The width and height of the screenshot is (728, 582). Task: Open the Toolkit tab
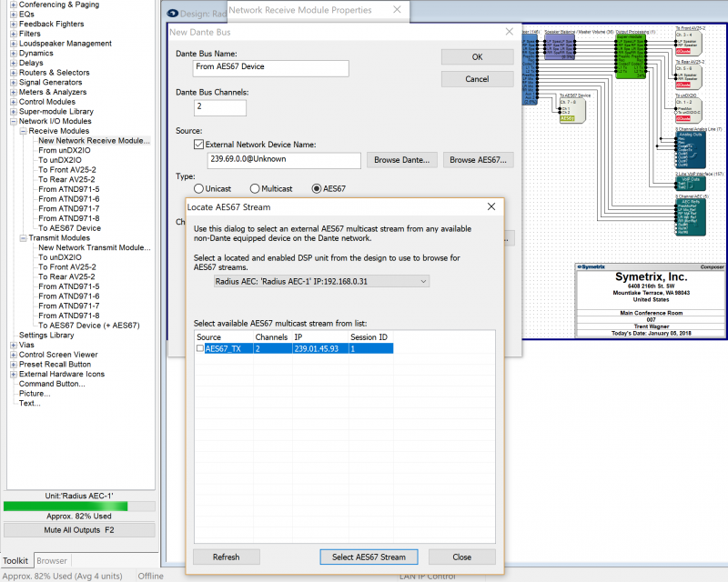[16, 560]
